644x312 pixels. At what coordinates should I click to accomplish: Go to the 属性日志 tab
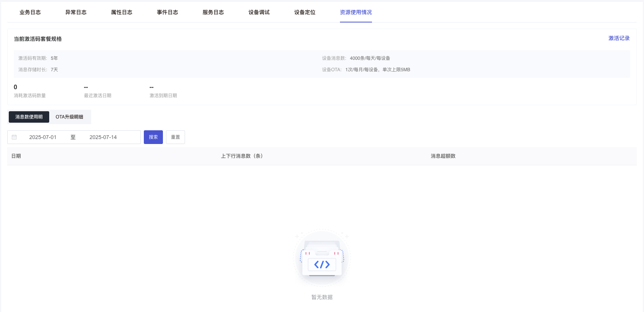pos(122,12)
